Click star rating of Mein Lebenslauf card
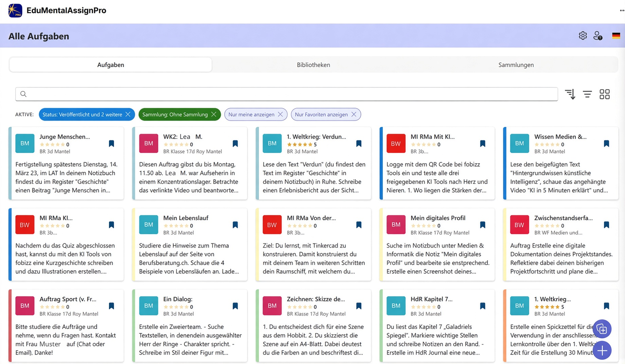 [176, 226]
